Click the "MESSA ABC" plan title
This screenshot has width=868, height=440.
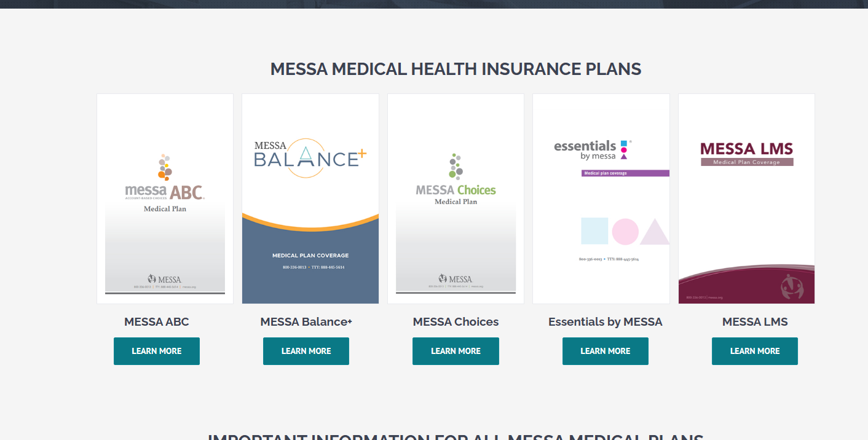(157, 321)
